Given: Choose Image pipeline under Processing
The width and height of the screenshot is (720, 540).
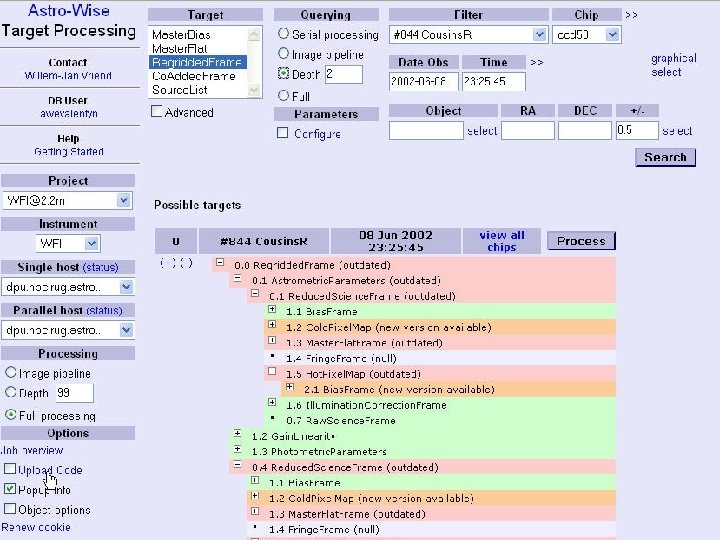Looking at the screenshot, I should [11, 372].
